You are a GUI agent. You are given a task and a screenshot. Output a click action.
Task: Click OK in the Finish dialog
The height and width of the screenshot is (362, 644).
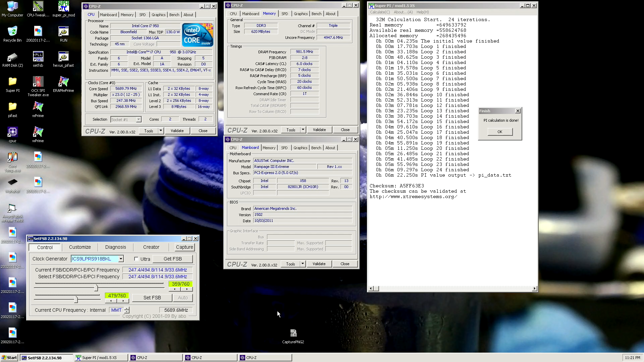click(x=500, y=132)
